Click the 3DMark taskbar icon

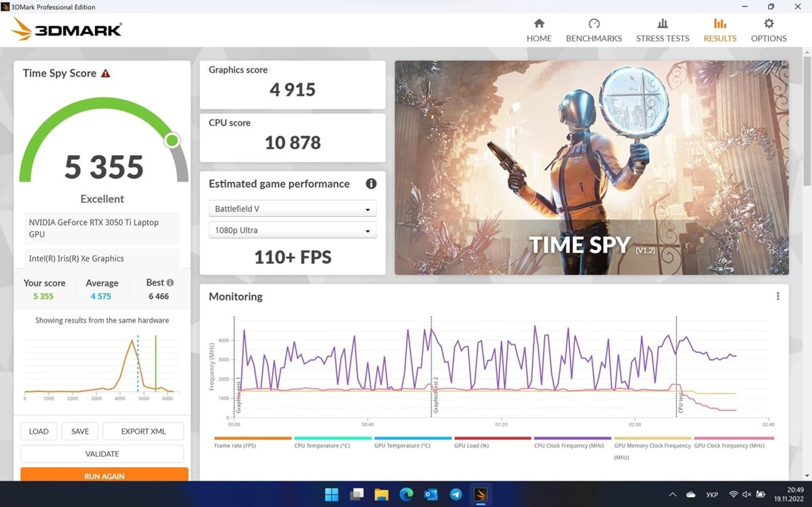click(480, 494)
